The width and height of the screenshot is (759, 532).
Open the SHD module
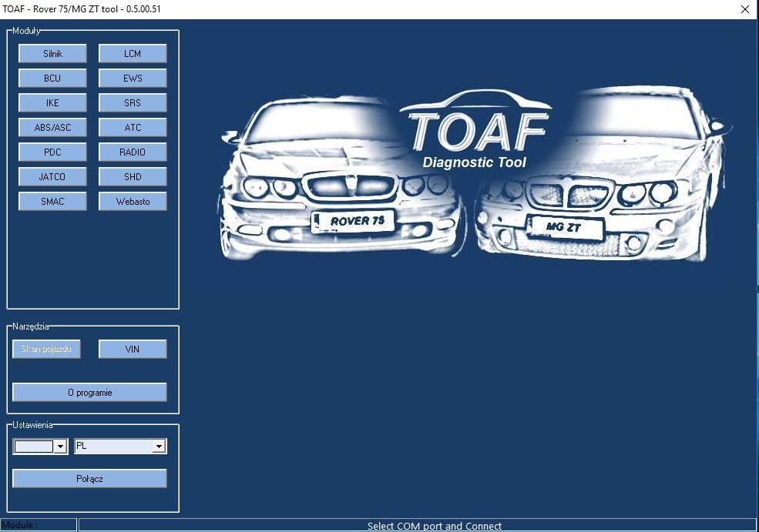point(133,177)
